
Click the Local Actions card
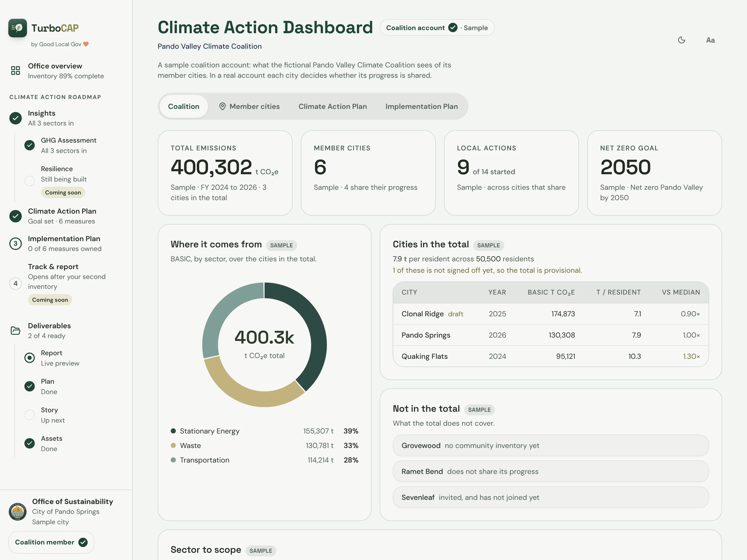coord(511,173)
